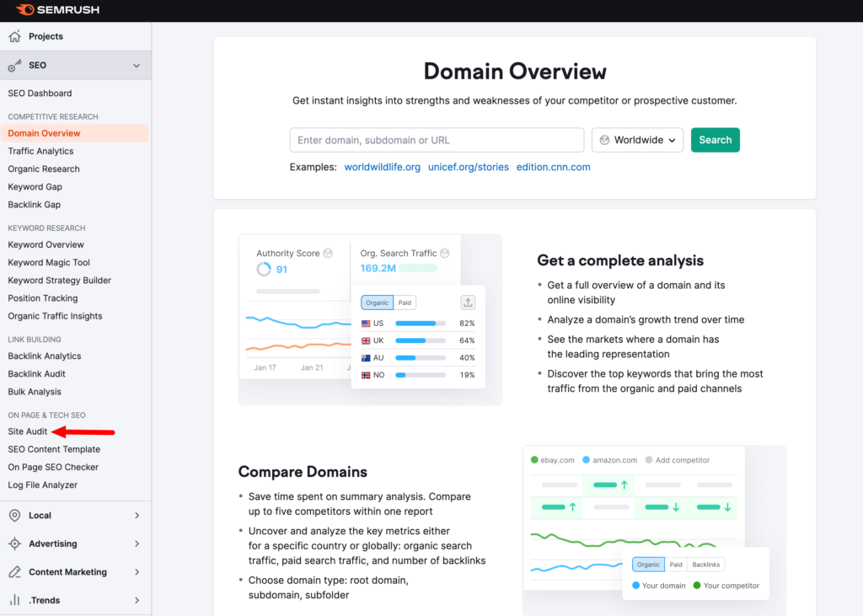
Task: Expand the Local section chevron
Action: (137, 515)
